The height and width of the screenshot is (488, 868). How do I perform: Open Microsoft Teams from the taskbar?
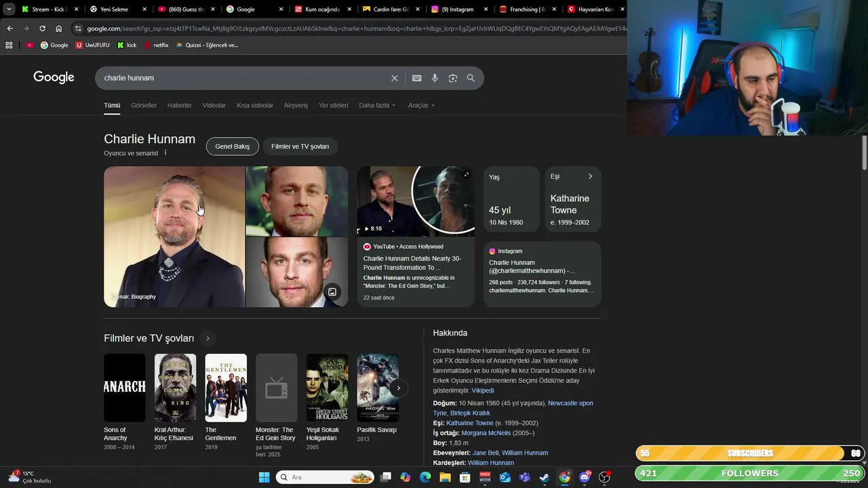click(x=525, y=477)
